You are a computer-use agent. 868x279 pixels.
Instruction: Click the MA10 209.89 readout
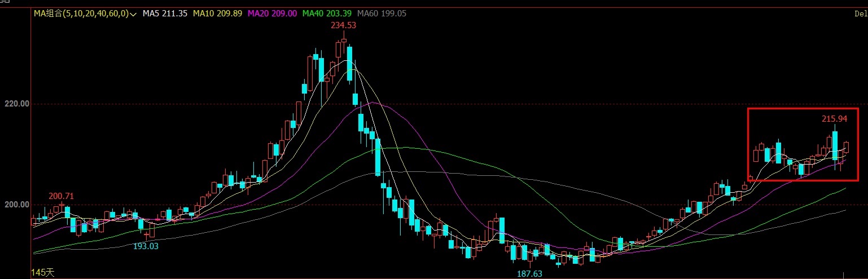[x=219, y=13]
